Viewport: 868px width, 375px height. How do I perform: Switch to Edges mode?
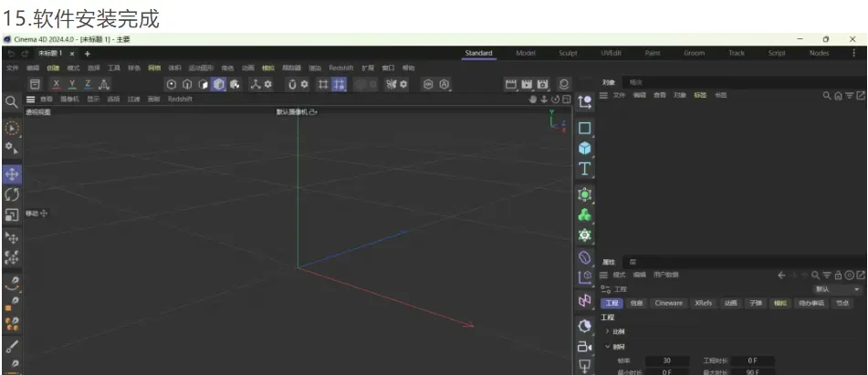(187, 84)
